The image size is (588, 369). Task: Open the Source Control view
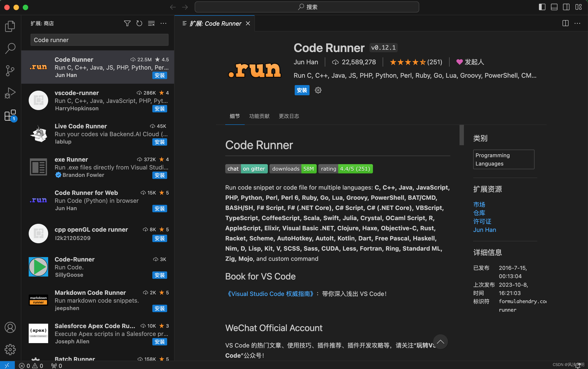[10, 71]
